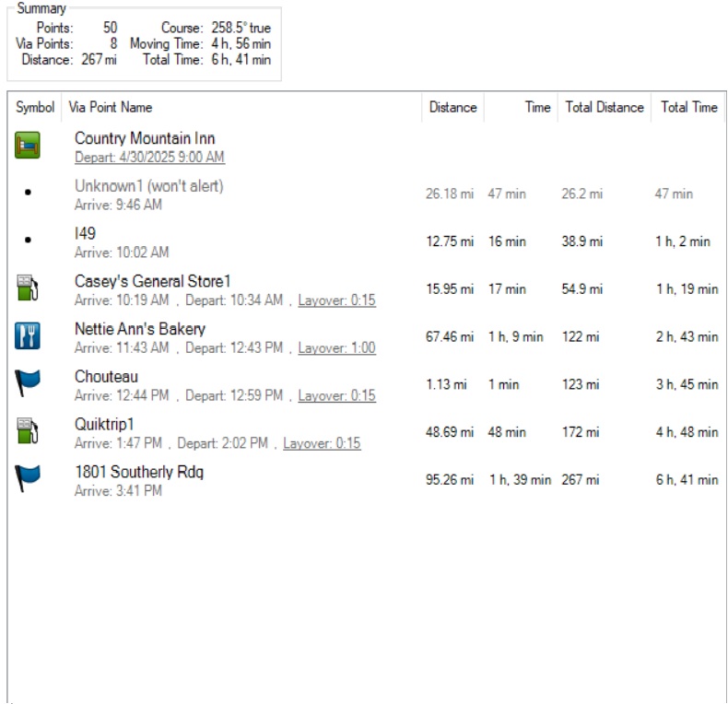Click the gas pump icon for Quiktrip1
The image size is (728, 704).
(28, 431)
